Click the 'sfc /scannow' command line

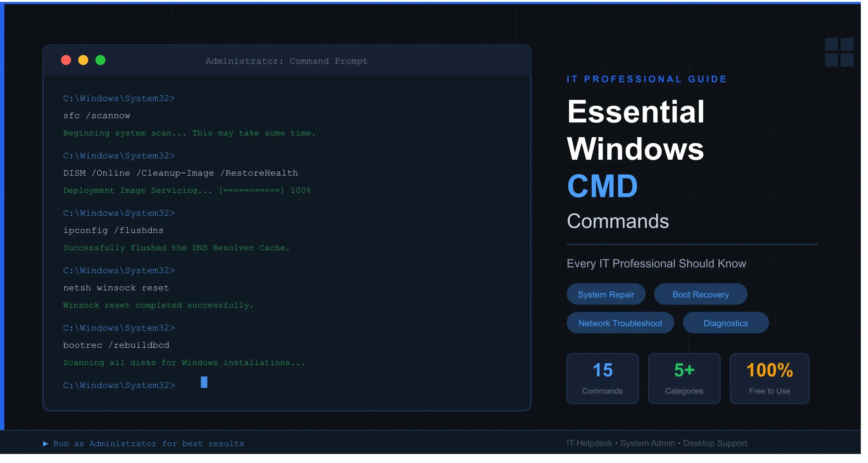click(x=97, y=116)
